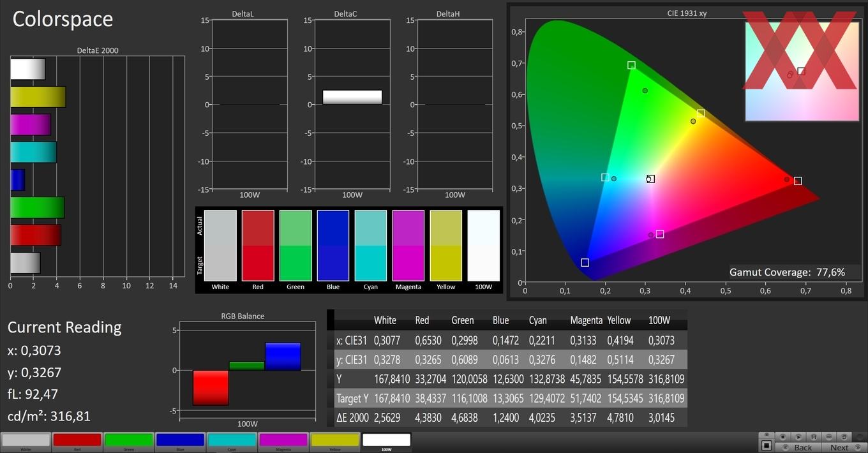The height and width of the screenshot is (453, 868).
Task: Select the 100W swatch in bottom strip
Action: tap(387, 442)
